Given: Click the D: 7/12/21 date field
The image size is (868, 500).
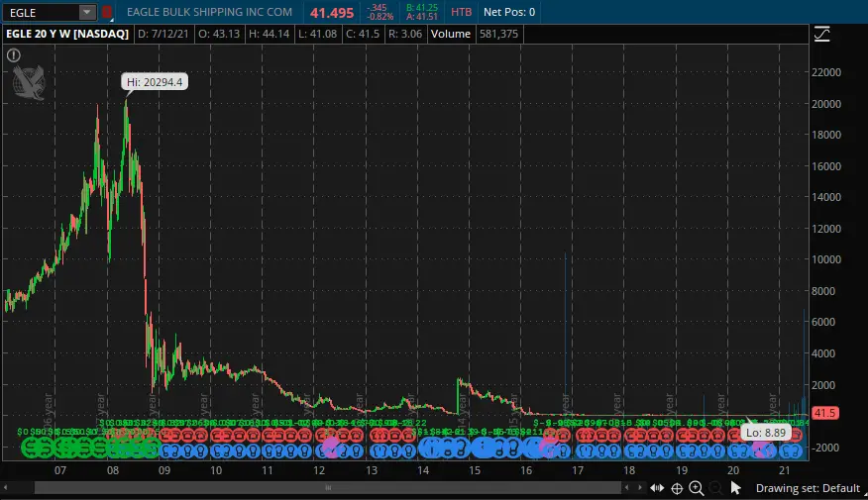Looking at the screenshot, I should [163, 34].
